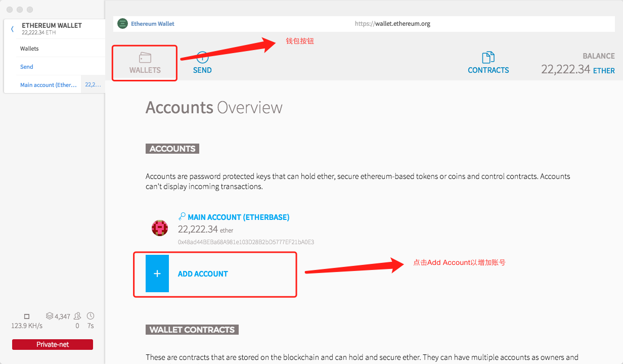Click the WALLET CONTRACTS section heading

192,330
